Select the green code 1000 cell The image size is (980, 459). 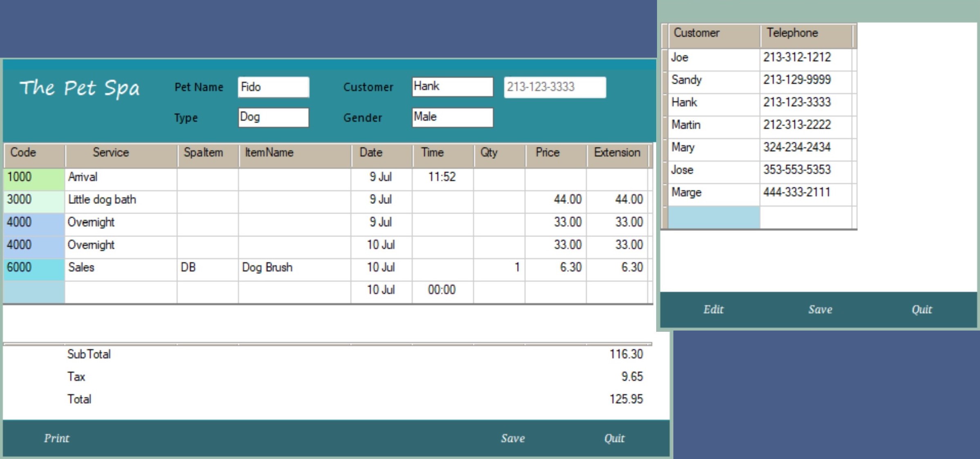34,178
